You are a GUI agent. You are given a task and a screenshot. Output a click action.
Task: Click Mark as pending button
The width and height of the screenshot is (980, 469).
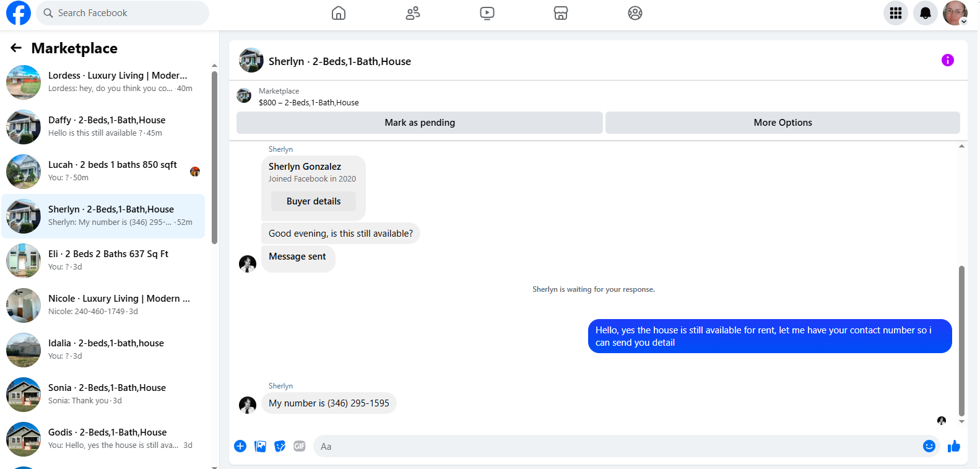click(420, 123)
